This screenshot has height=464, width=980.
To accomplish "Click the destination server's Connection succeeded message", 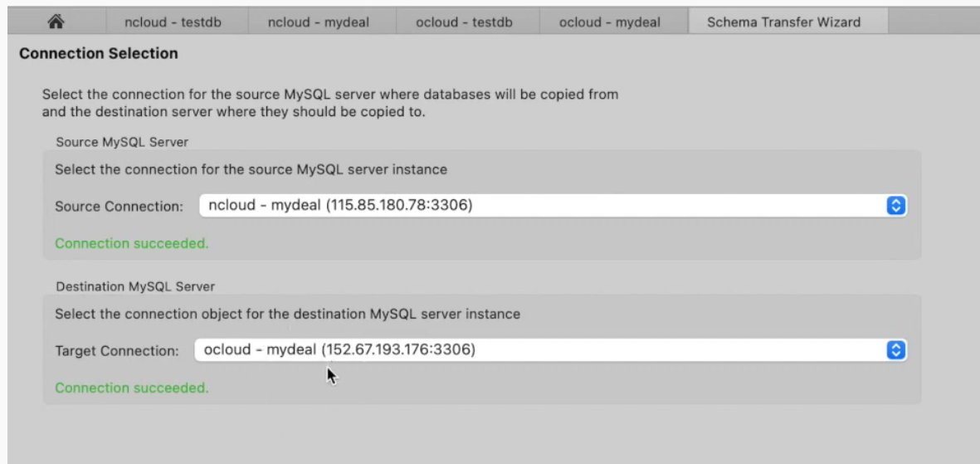I will [x=131, y=388].
